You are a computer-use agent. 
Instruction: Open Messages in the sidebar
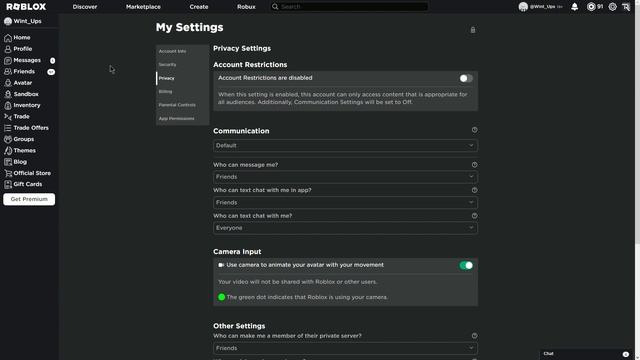click(x=22, y=60)
